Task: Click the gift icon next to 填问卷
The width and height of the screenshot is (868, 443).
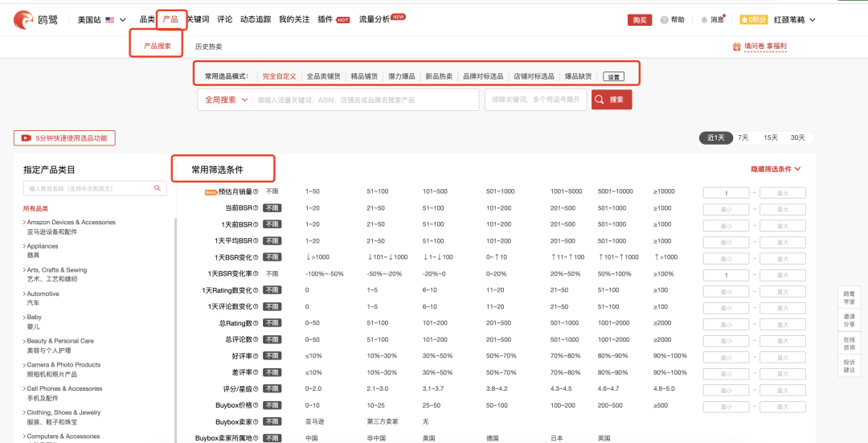Action: click(x=736, y=47)
